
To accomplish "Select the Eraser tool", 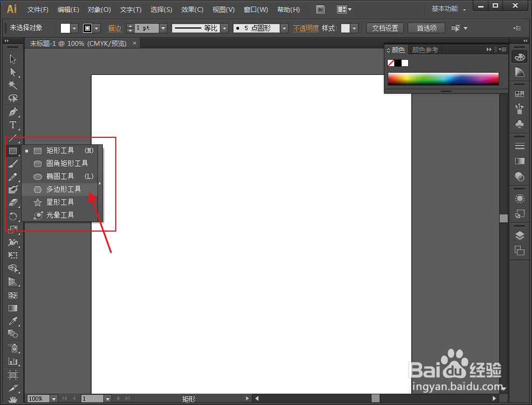I will pos(13,202).
